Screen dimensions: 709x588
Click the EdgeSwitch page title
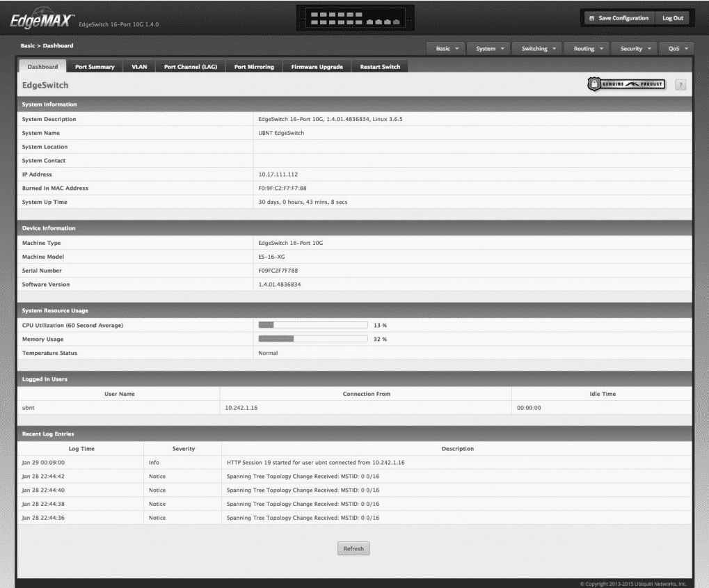[45, 85]
